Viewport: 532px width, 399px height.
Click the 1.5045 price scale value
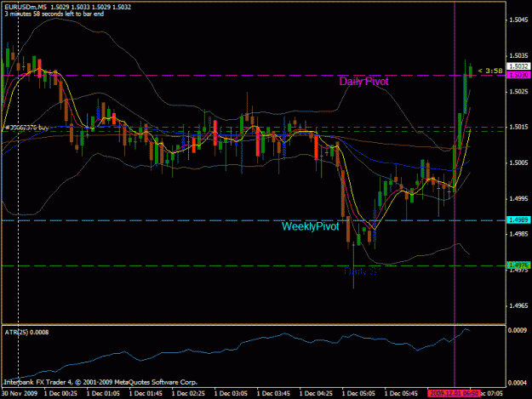518,20
